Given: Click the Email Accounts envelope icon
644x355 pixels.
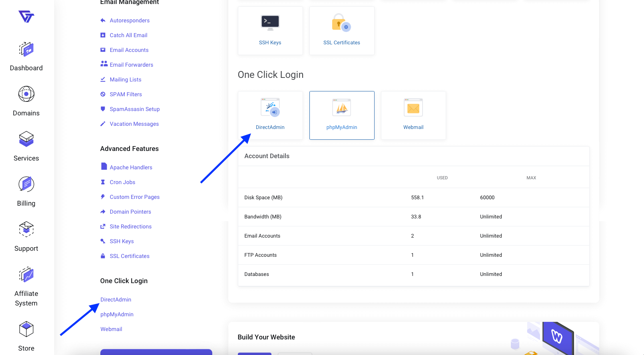Looking at the screenshot, I should [x=103, y=50].
